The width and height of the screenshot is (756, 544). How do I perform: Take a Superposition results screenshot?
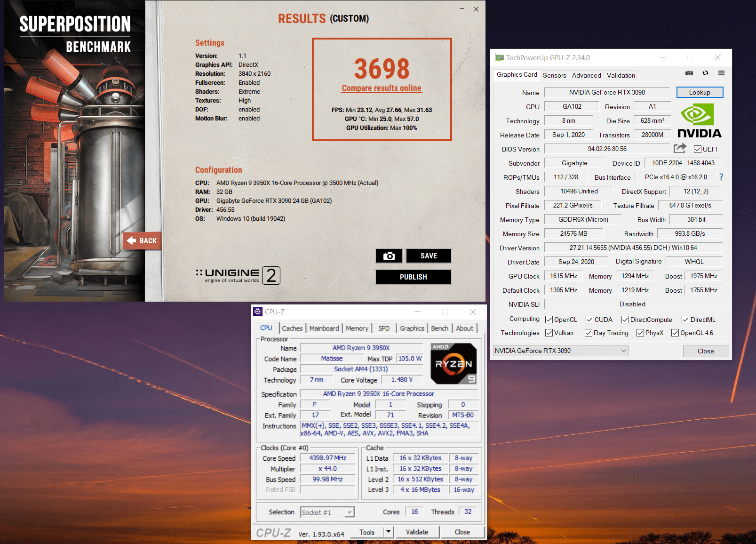[389, 256]
